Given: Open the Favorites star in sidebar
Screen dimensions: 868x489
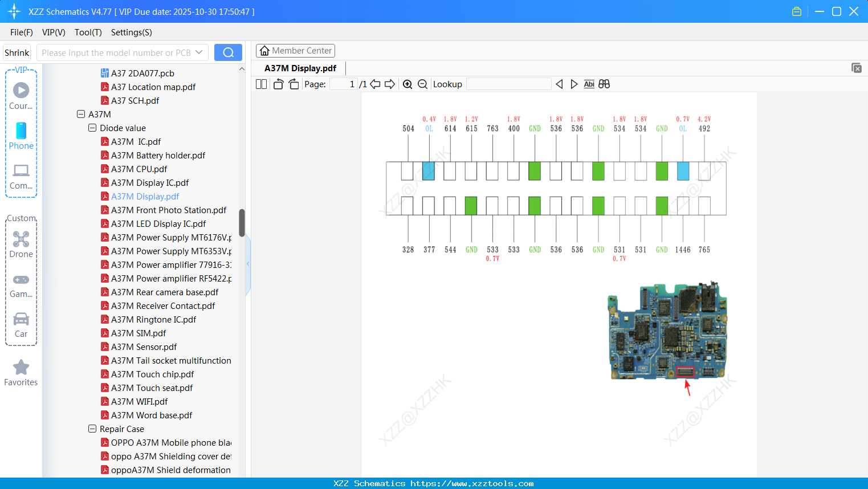Looking at the screenshot, I should 21,373.
